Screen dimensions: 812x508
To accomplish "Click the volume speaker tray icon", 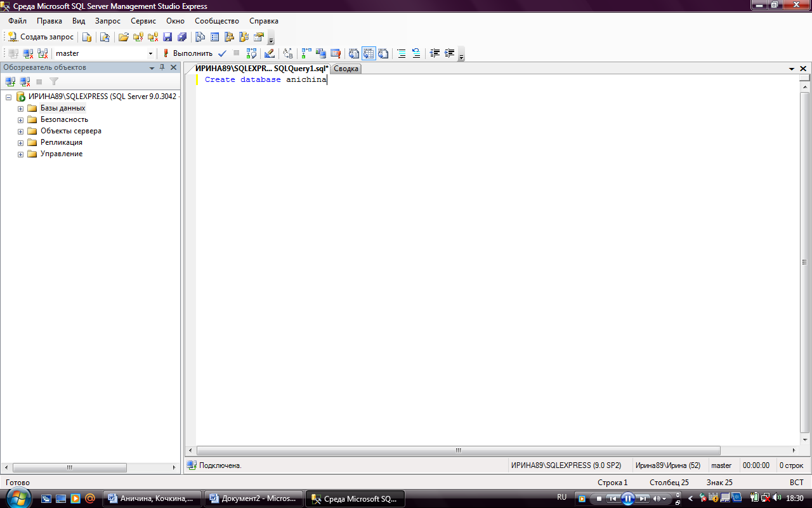I will [x=777, y=498].
